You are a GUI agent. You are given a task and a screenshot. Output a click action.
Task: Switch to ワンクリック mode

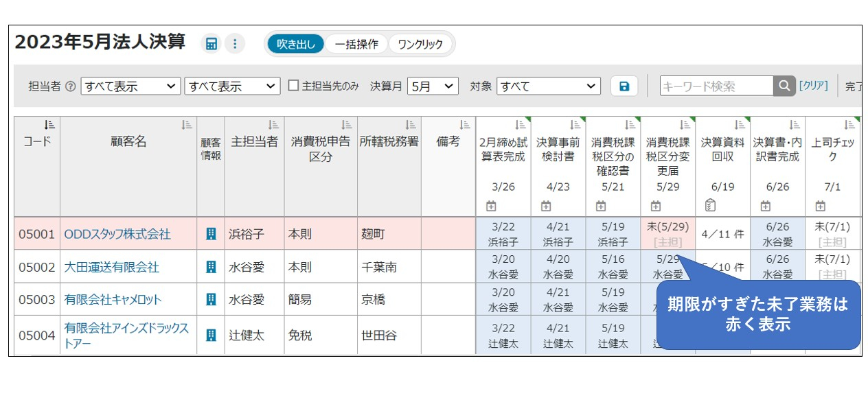click(x=420, y=44)
